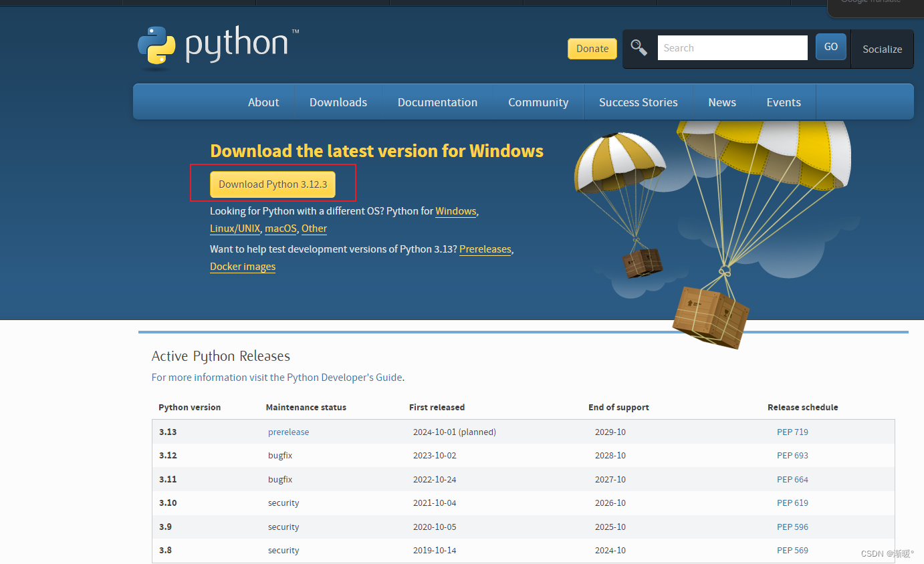Click the Donate button
Screen dimensions: 924x564
pyautogui.click(x=592, y=49)
